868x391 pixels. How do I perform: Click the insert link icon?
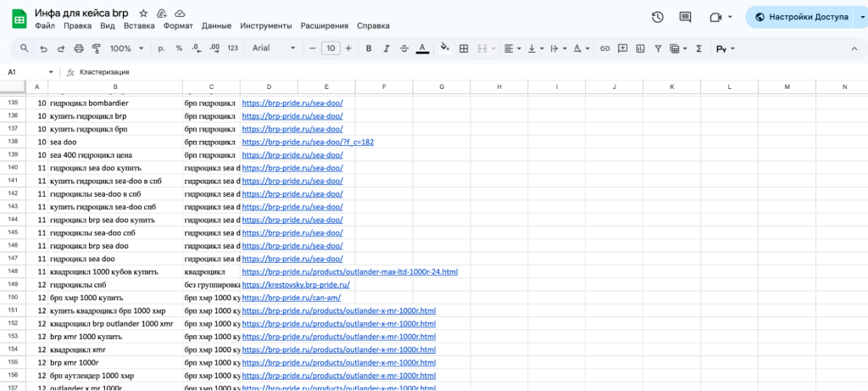tap(604, 48)
